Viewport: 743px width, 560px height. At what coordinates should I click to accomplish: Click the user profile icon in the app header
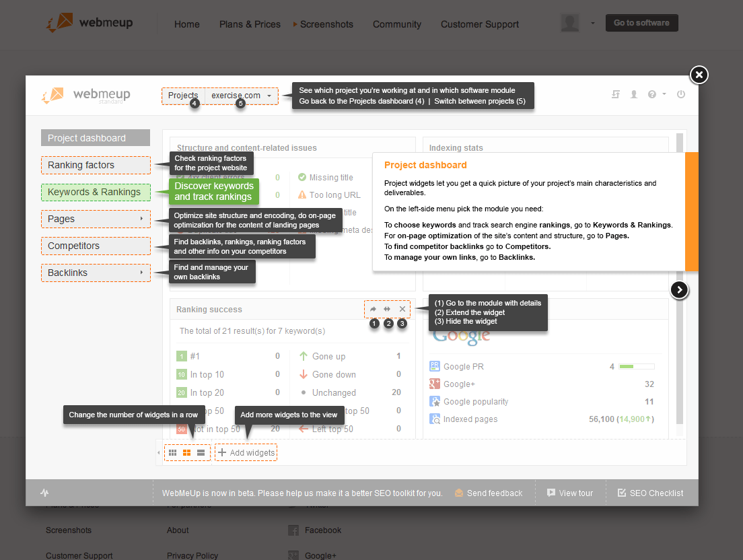[x=633, y=94]
